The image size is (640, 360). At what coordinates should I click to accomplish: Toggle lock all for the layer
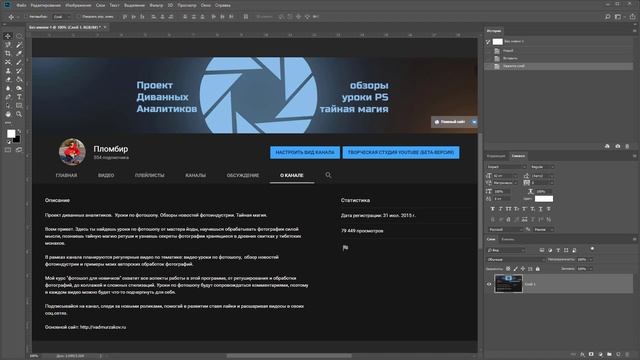point(538,269)
